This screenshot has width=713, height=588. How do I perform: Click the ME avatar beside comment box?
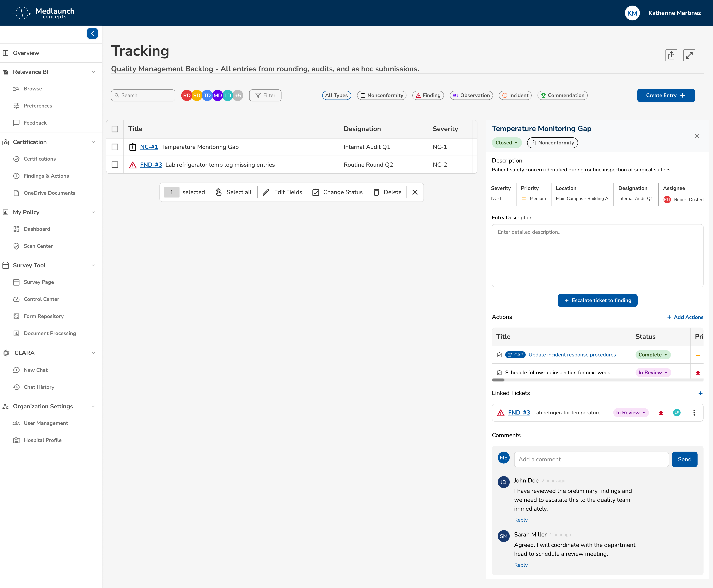(504, 458)
